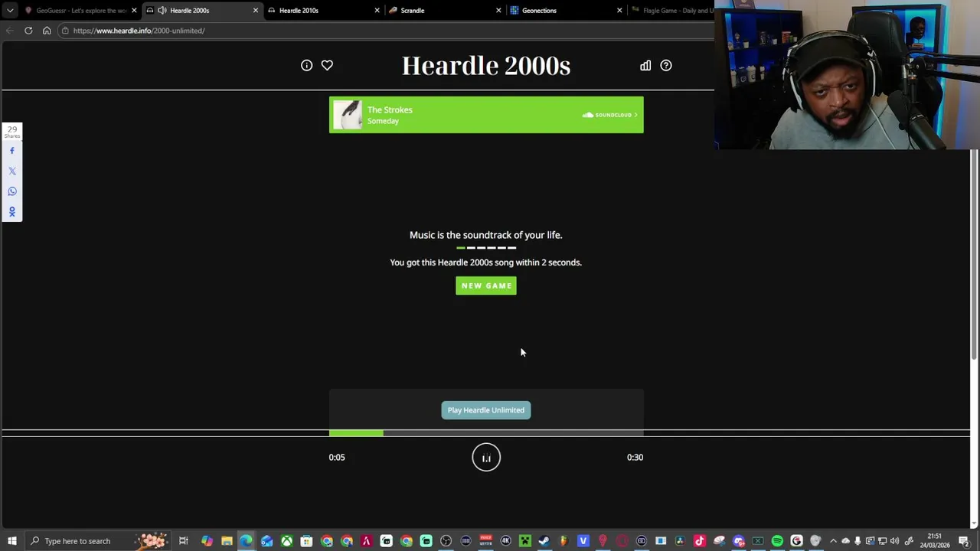Open the Windows notification center
The height and width of the screenshot is (551, 980).
pyautogui.click(x=964, y=541)
